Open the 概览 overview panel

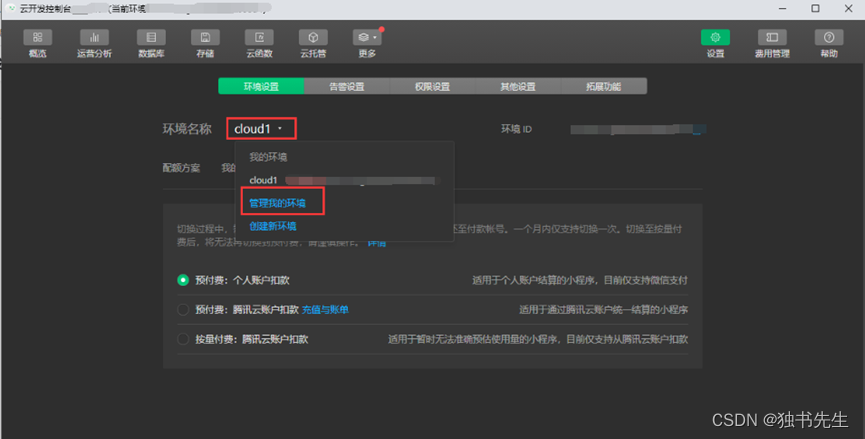[38, 44]
